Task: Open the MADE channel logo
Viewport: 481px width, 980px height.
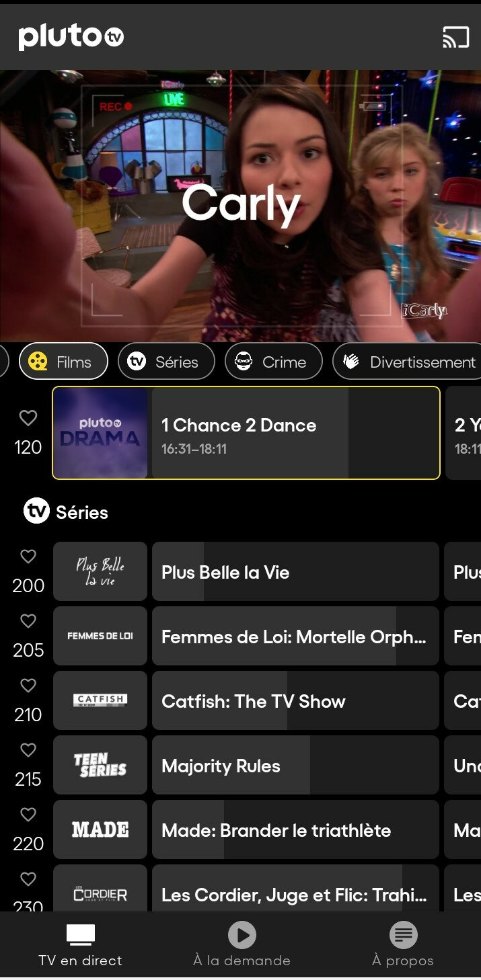Action: point(100,829)
